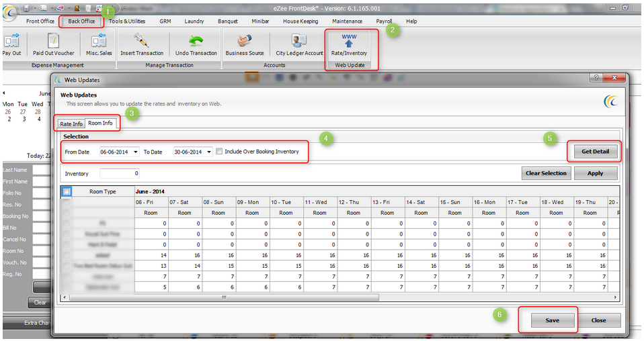Click the pink cards icon in quick access toolbar

pos(60,8)
